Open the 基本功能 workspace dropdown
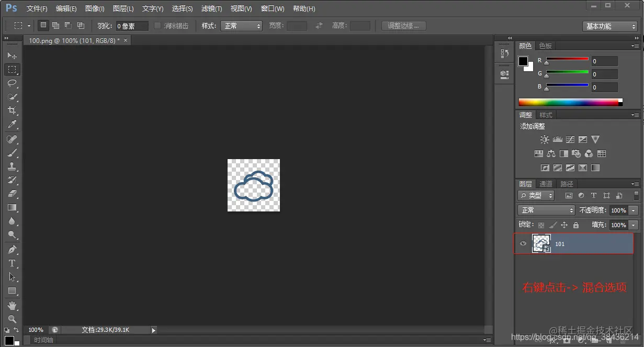The image size is (644, 347). coord(609,26)
